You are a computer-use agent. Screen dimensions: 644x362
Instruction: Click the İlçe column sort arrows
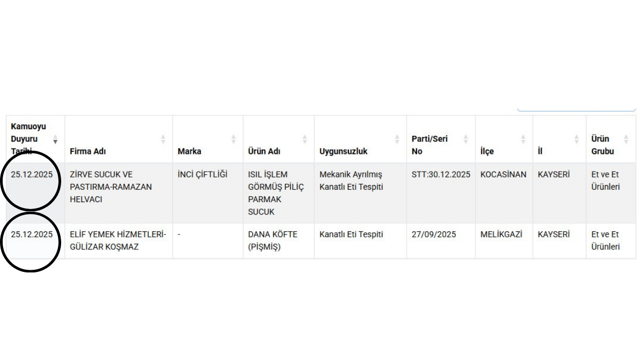coord(523,139)
